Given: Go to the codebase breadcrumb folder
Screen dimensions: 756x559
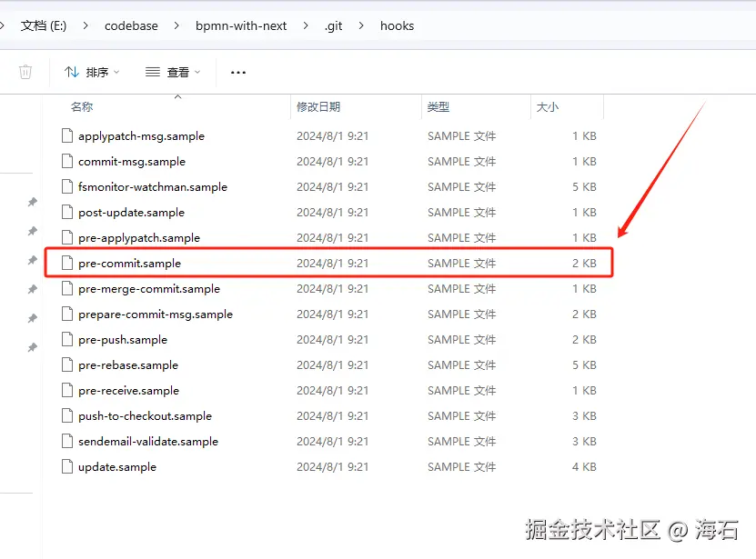Looking at the screenshot, I should [x=131, y=25].
